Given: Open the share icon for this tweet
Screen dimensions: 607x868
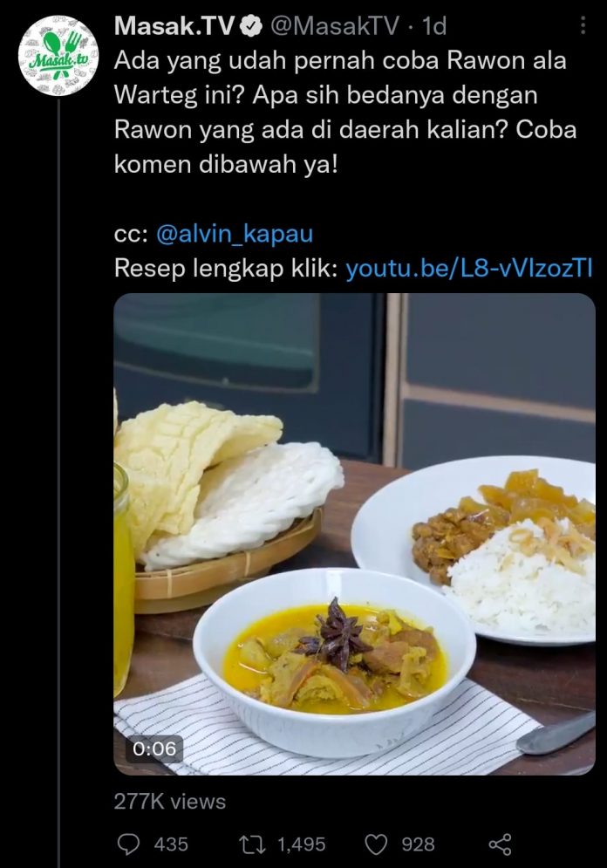Looking at the screenshot, I should pos(501,844).
